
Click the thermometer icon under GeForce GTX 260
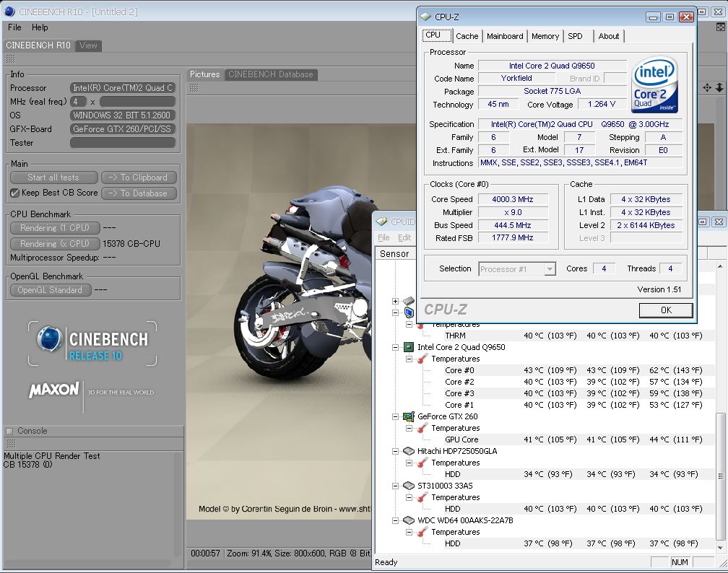point(421,428)
